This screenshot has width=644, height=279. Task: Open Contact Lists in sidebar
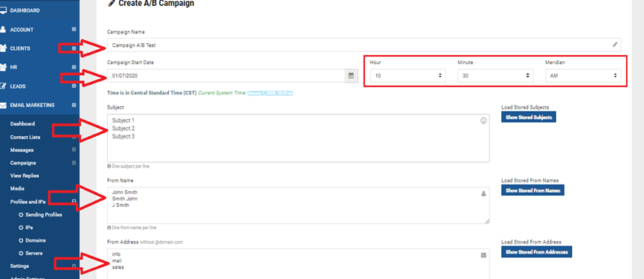(x=25, y=137)
